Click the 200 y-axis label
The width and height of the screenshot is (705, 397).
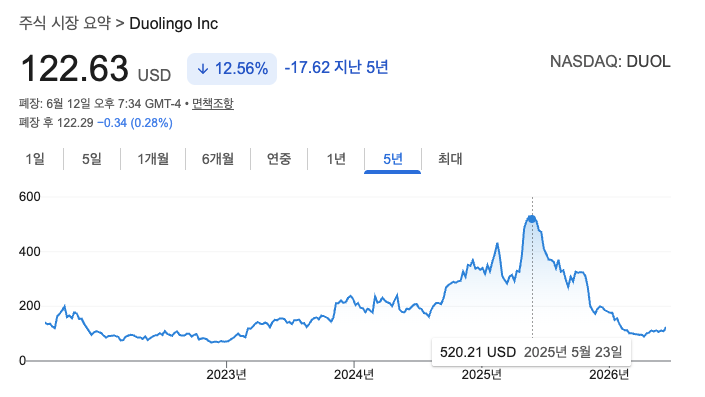pos(30,306)
